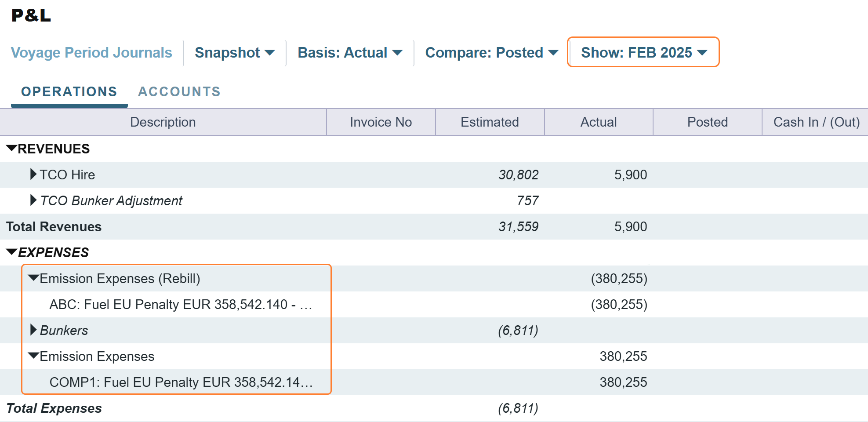Expand the TCO Hire row
Screen dimensions: 868x422
tap(33, 175)
